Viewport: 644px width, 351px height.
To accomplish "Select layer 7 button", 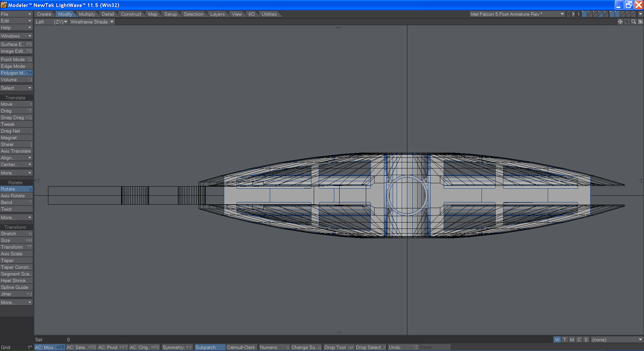I will pyautogui.click(x=617, y=14).
